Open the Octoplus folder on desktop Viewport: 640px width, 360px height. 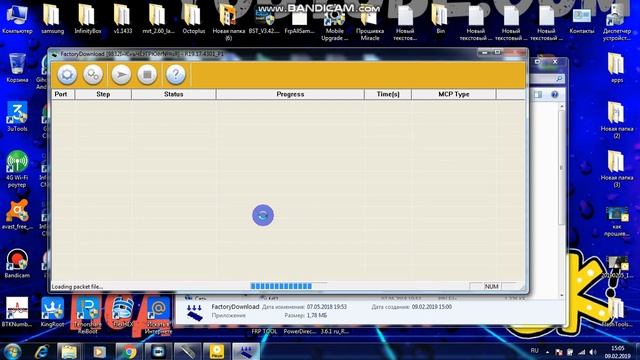(x=193, y=20)
